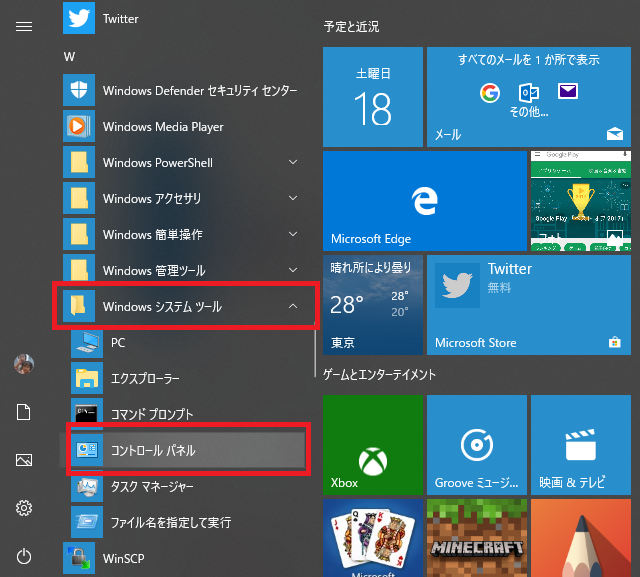Click the app list scrollbar thumb
This screenshot has height=577, width=640.
[x=315, y=350]
